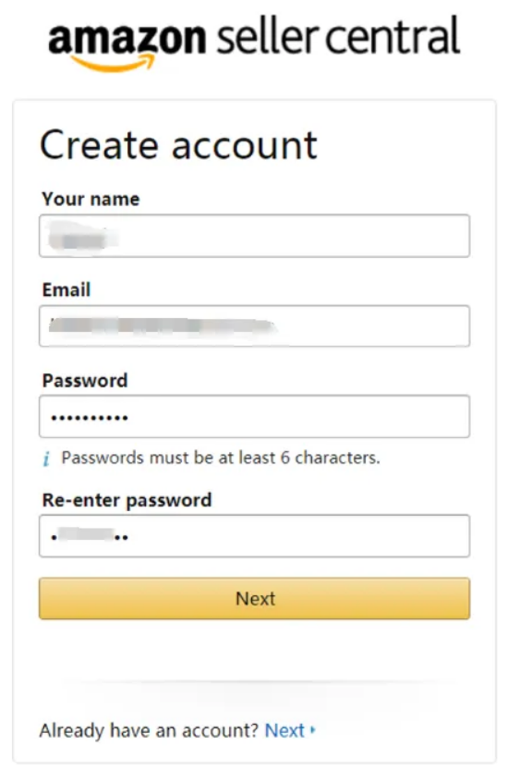532x770 pixels.
Task: Click the 'Your name' field label
Action: (91, 199)
